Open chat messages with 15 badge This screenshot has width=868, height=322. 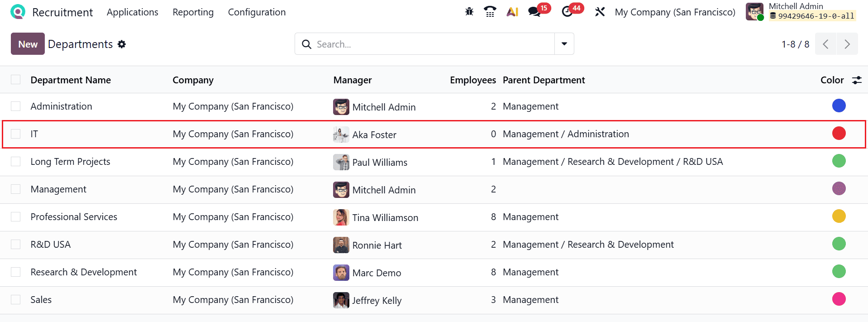(x=535, y=12)
